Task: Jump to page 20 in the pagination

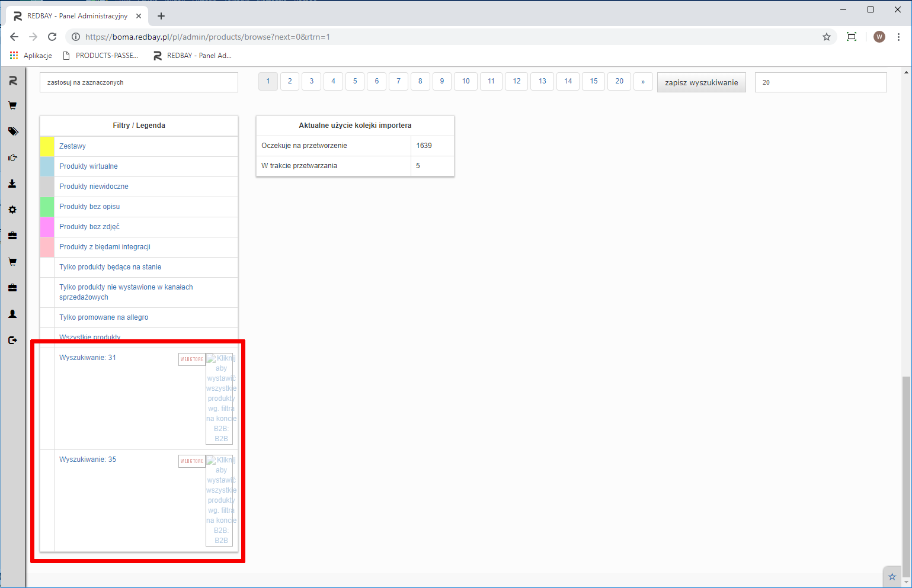Action: pos(619,81)
